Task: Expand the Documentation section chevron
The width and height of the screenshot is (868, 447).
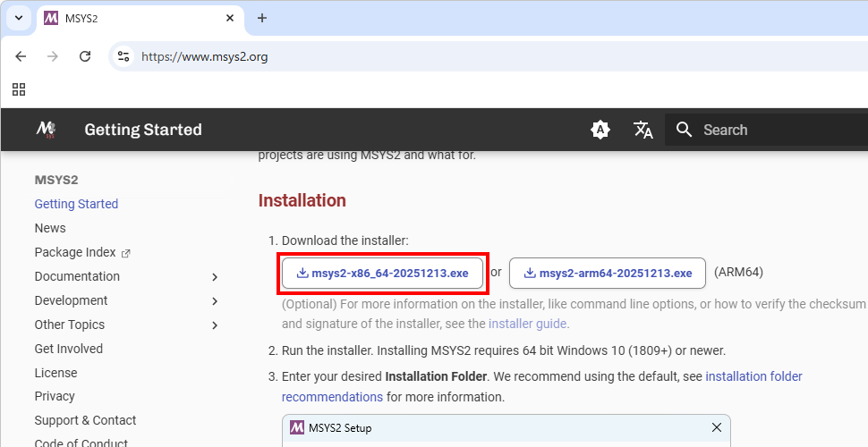Action: (x=215, y=277)
